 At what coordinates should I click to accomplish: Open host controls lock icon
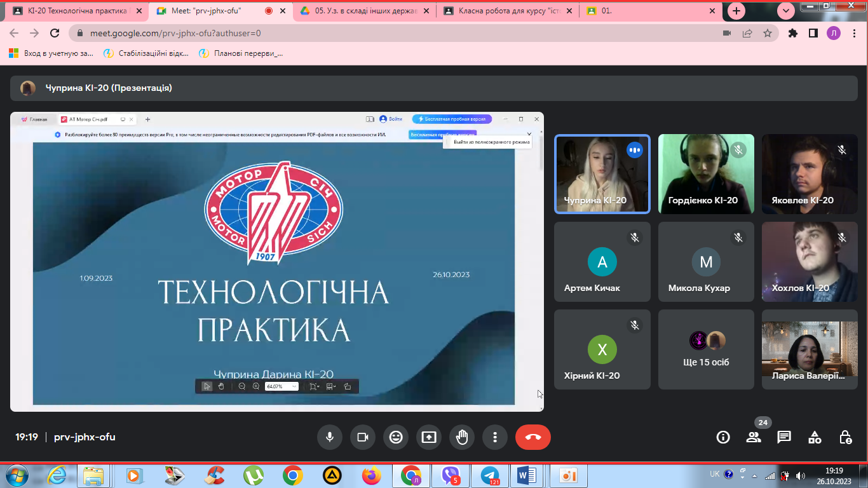[845, 437]
